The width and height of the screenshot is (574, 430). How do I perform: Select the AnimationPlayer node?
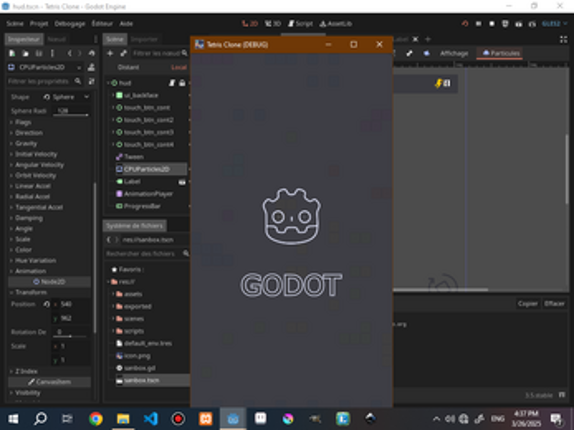(148, 194)
